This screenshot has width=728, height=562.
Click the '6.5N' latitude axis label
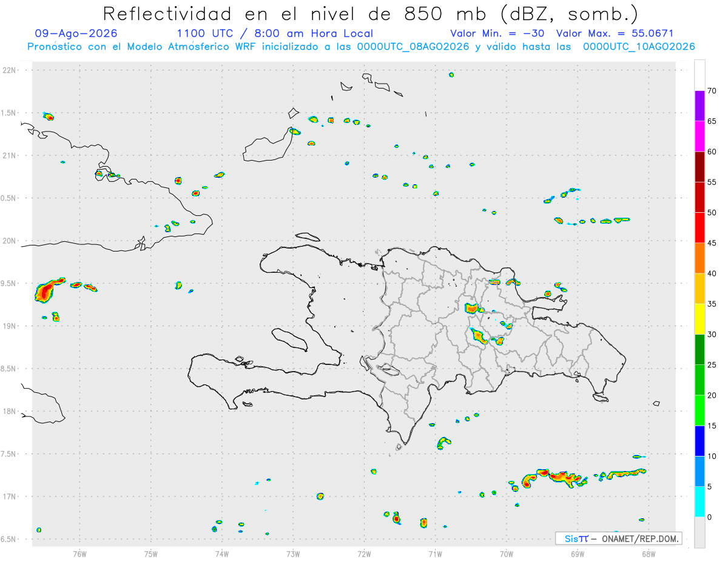pos(9,539)
